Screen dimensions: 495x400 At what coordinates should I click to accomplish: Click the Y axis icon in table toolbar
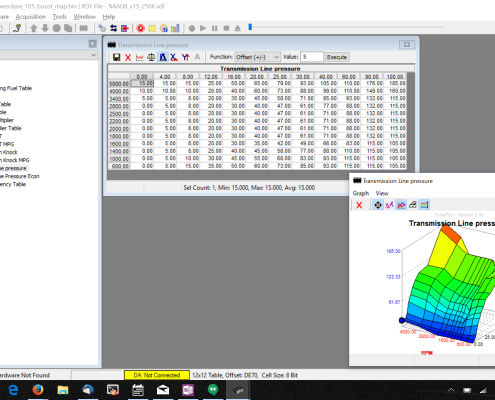pyautogui.click(x=186, y=57)
